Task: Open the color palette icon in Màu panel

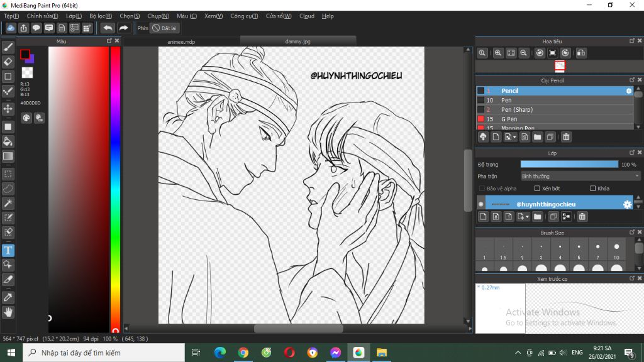Action: coord(26,118)
